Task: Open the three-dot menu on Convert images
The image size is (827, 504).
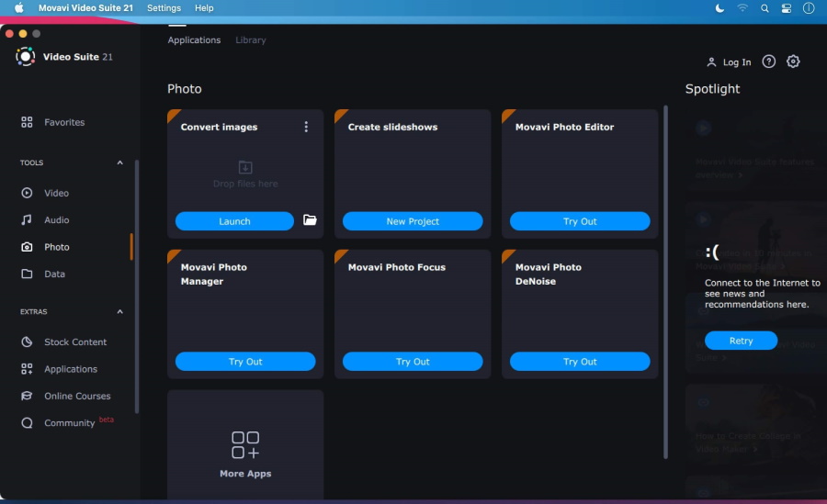Action: tap(306, 127)
